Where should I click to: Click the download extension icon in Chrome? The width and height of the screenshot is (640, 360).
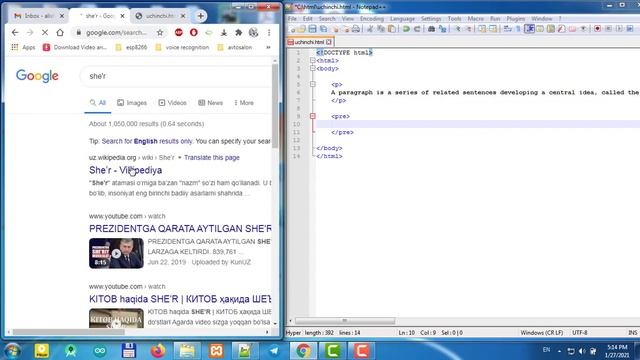click(224, 32)
